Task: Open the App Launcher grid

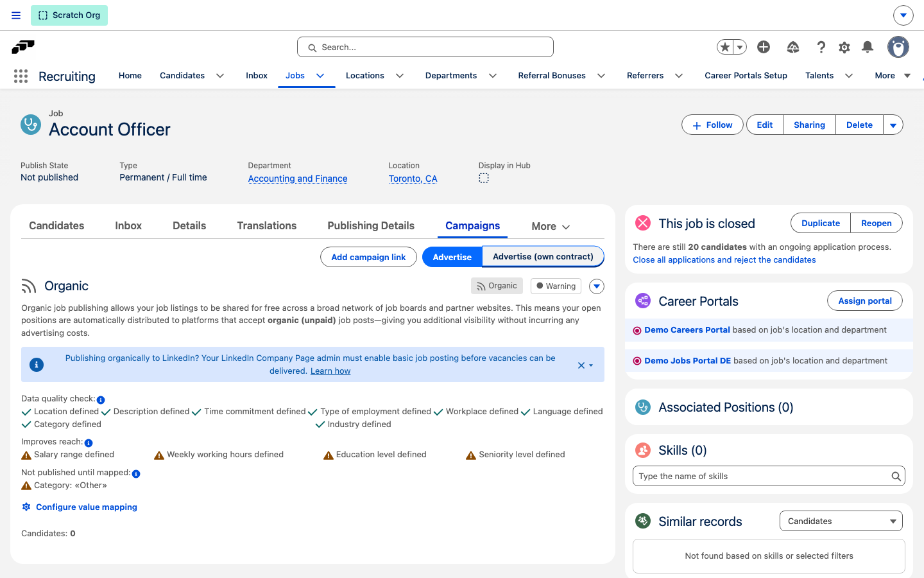Action: pyautogui.click(x=21, y=76)
